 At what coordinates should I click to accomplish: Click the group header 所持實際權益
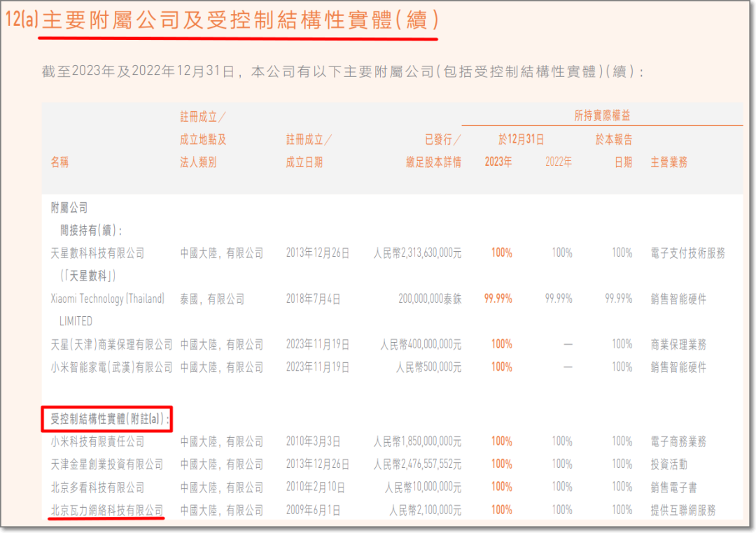coord(602,115)
